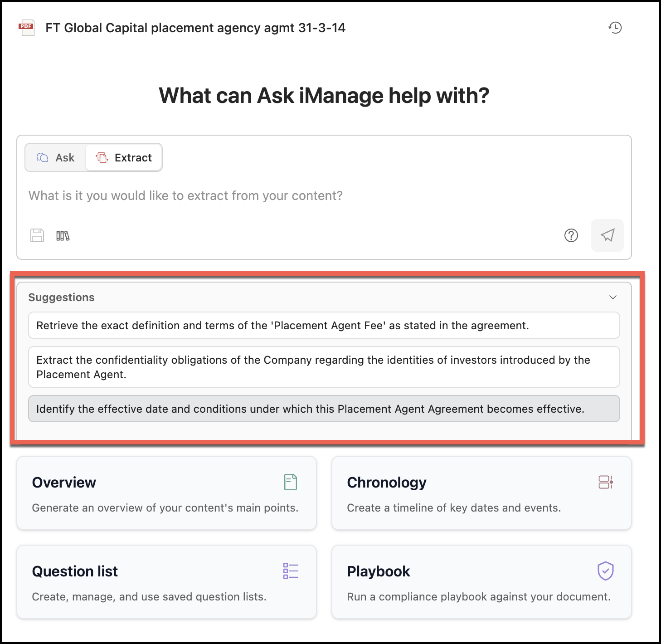Choose the confidentiality obligations suggestion
The image size is (661, 644).
[324, 367]
